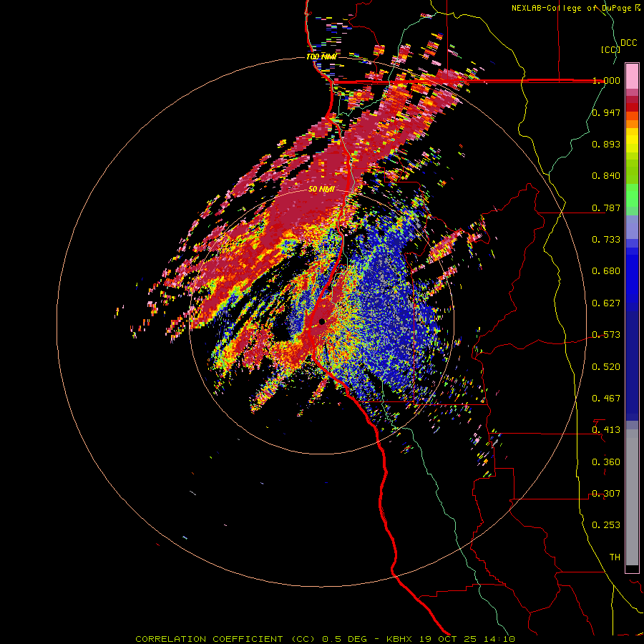Click the 0.840 scale value

tap(606, 176)
